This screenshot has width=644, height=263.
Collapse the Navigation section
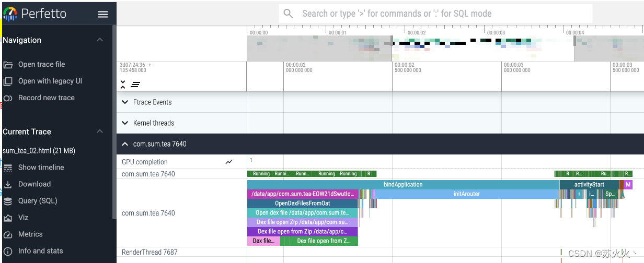coord(100,40)
